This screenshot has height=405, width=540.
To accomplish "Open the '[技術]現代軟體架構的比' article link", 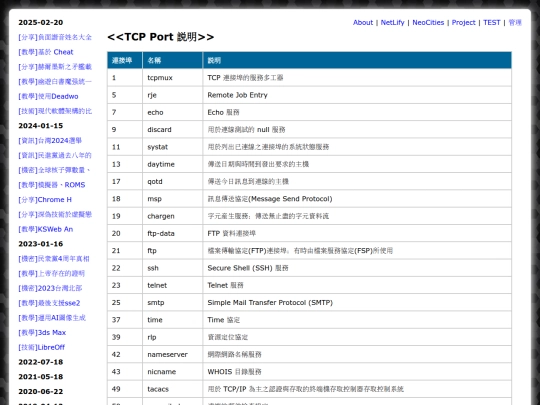I will click(x=55, y=111).
